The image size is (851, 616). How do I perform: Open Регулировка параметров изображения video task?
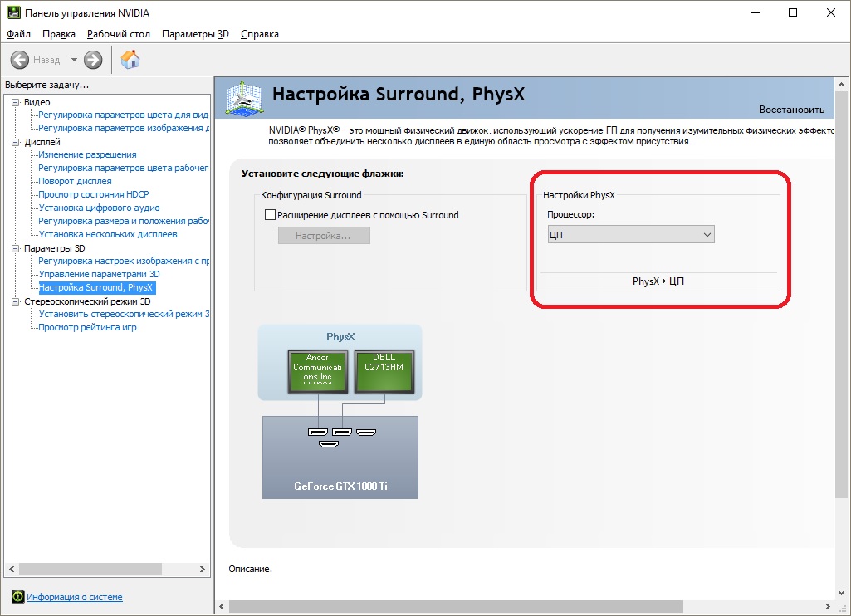pyautogui.click(x=123, y=128)
